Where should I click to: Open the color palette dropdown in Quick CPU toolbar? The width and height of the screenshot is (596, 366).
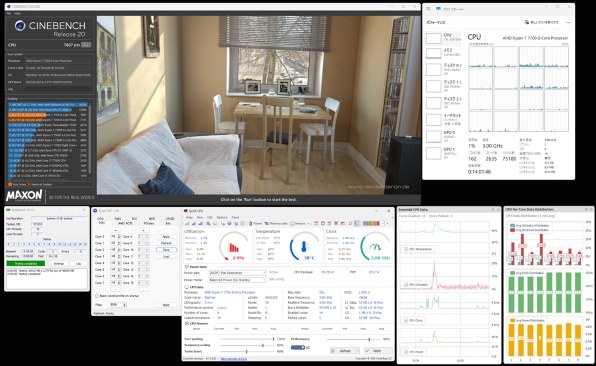382,223
